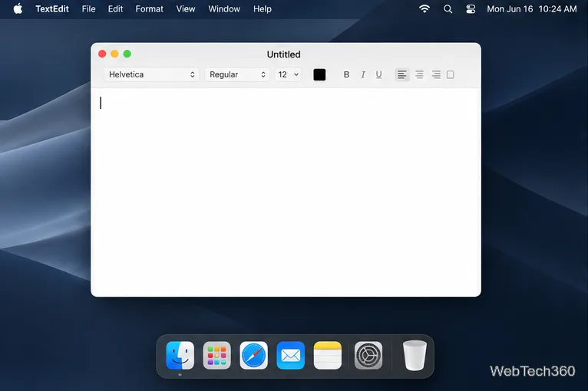The image size is (588, 391).
Task: Open the Window menu
Action: pyautogui.click(x=224, y=9)
